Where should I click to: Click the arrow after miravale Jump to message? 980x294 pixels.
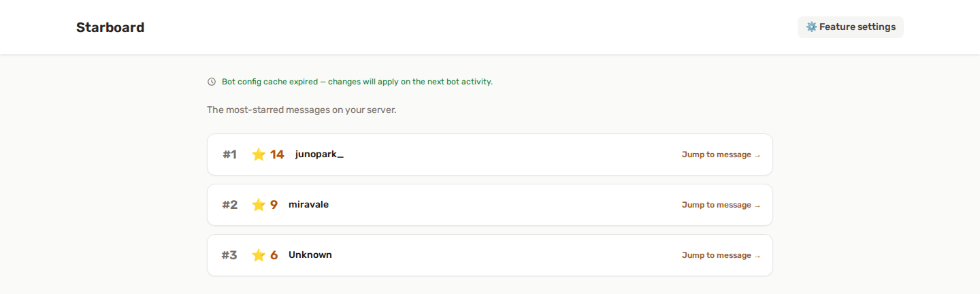pyautogui.click(x=757, y=206)
